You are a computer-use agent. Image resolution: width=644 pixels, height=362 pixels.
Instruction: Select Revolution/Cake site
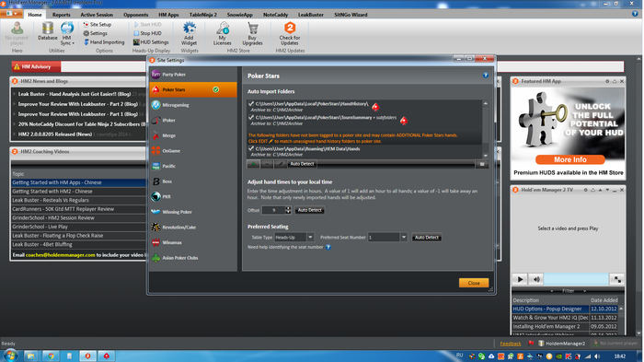pos(193,228)
